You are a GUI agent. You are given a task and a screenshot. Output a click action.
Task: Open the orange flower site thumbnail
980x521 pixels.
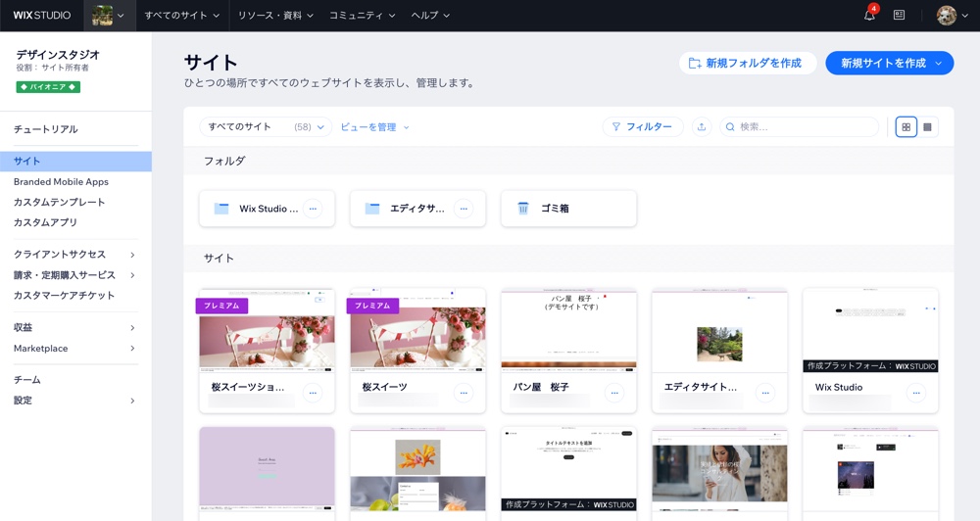coord(418,469)
